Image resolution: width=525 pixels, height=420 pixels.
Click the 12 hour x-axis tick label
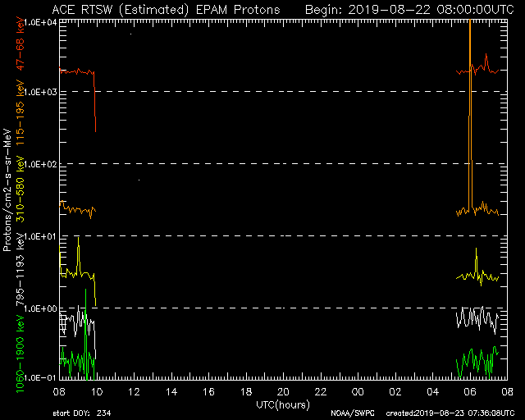135,393
